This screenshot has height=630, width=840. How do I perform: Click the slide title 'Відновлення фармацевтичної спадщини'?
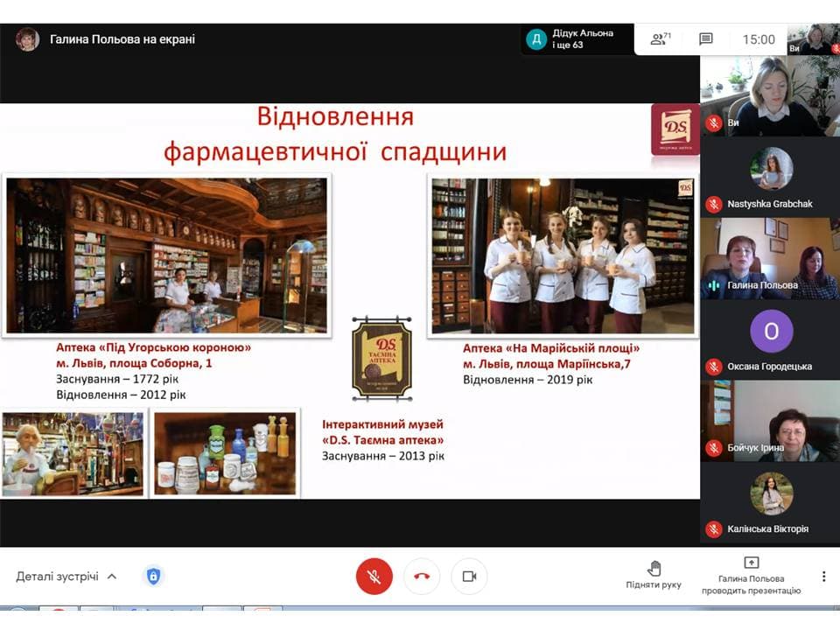point(335,134)
